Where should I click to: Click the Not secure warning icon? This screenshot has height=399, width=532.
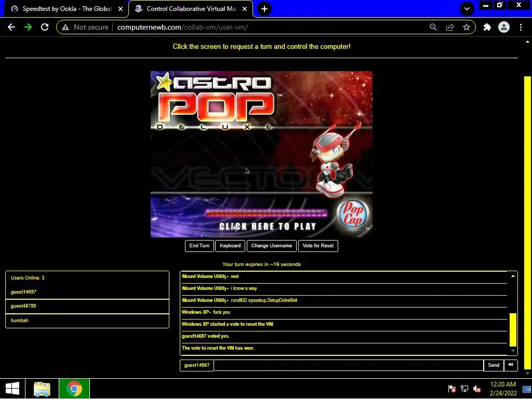point(65,27)
